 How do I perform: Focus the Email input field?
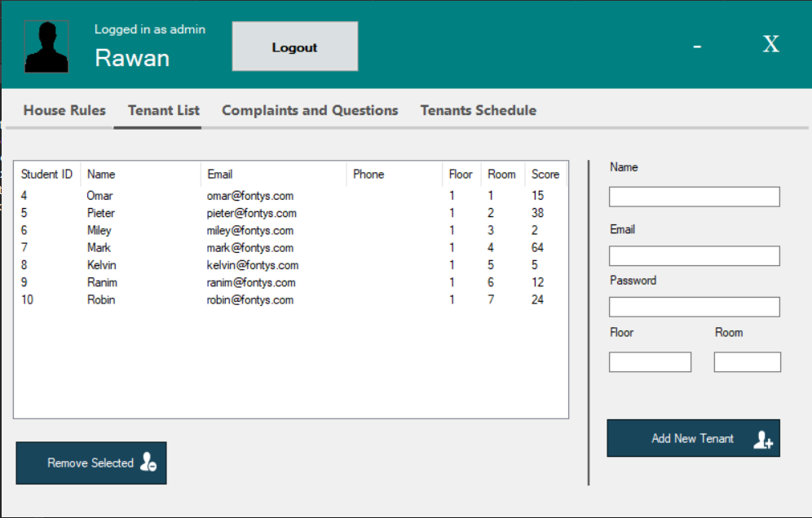pyautogui.click(x=694, y=256)
